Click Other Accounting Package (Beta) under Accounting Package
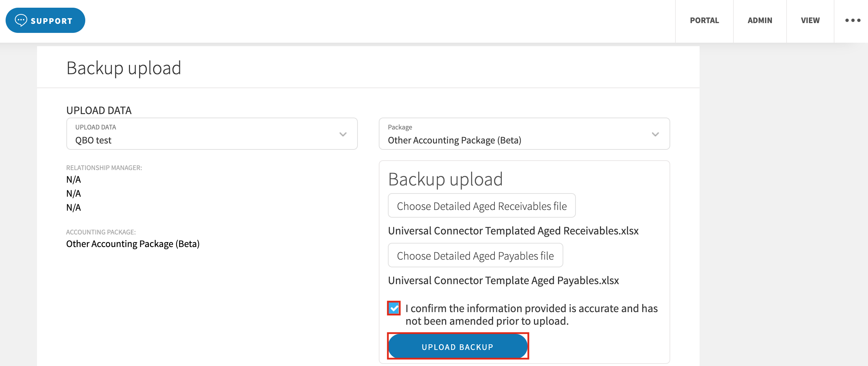The width and height of the screenshot is (868, 366). click(x=133, y=244)
